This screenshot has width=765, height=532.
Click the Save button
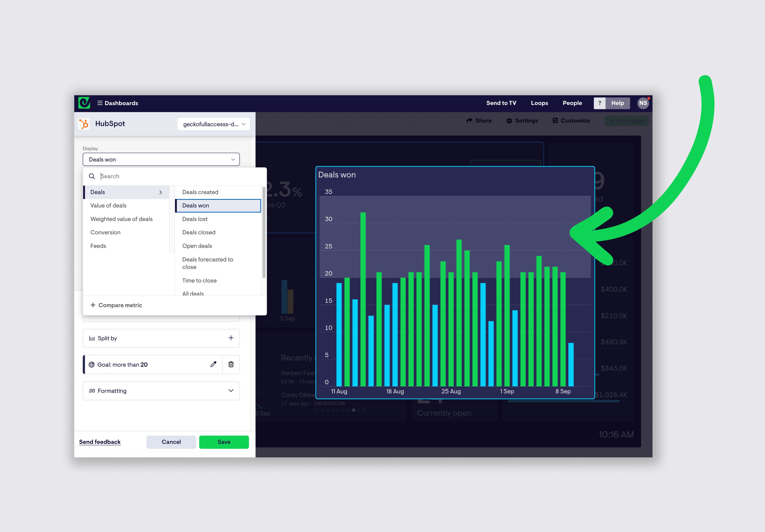click(x=224, y=441)
